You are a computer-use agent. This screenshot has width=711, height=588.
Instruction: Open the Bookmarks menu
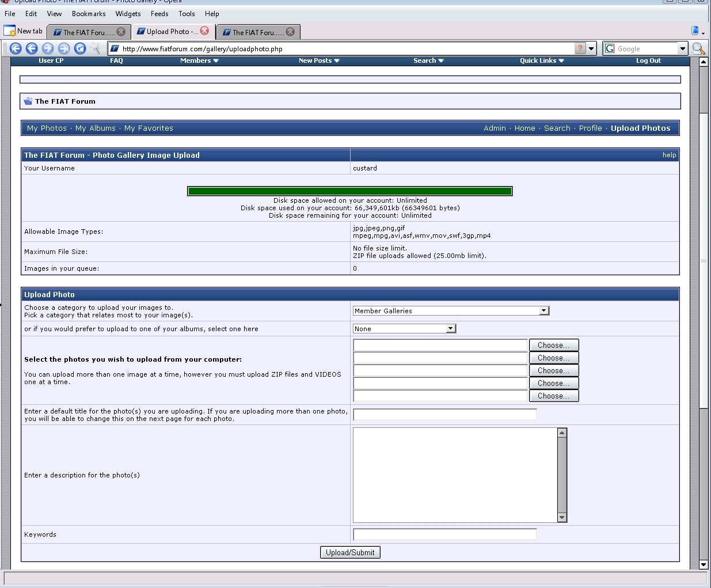click(89, 14)
